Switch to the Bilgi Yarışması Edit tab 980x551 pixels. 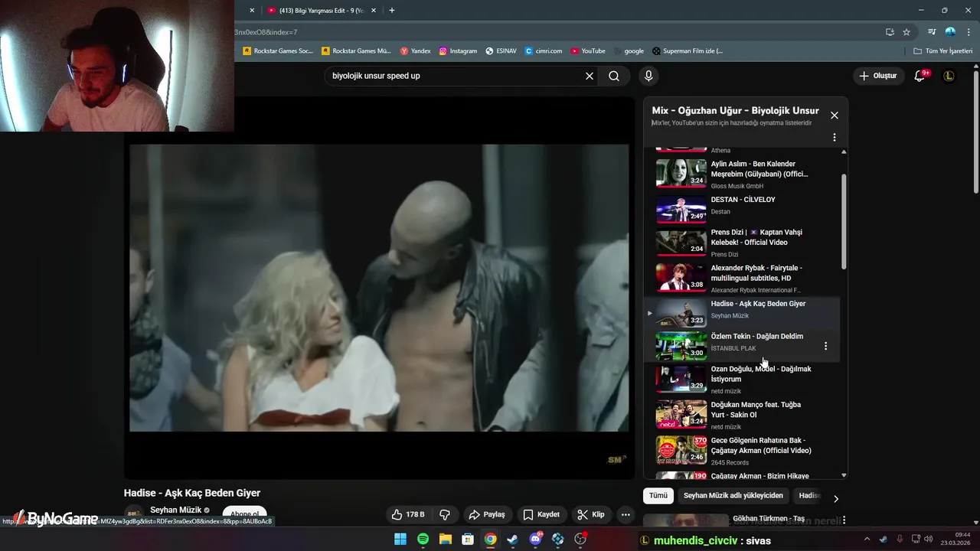coord(320,11)
